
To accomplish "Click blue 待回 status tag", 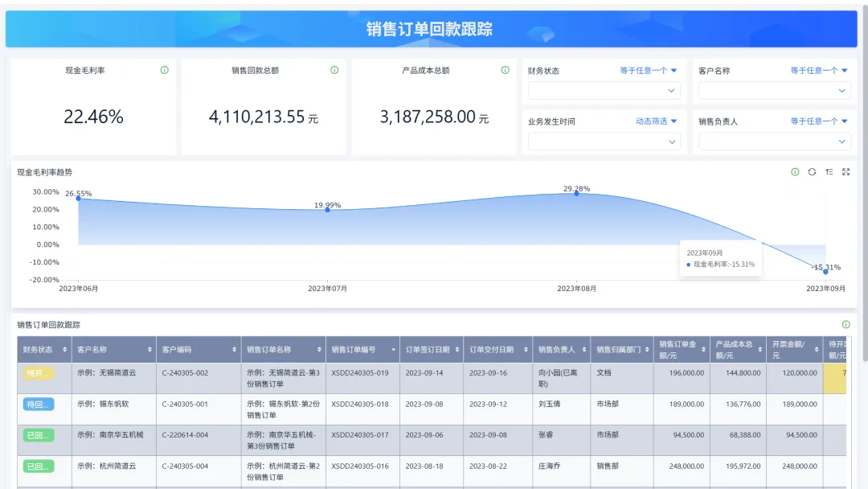I will (x=39, y=405).
